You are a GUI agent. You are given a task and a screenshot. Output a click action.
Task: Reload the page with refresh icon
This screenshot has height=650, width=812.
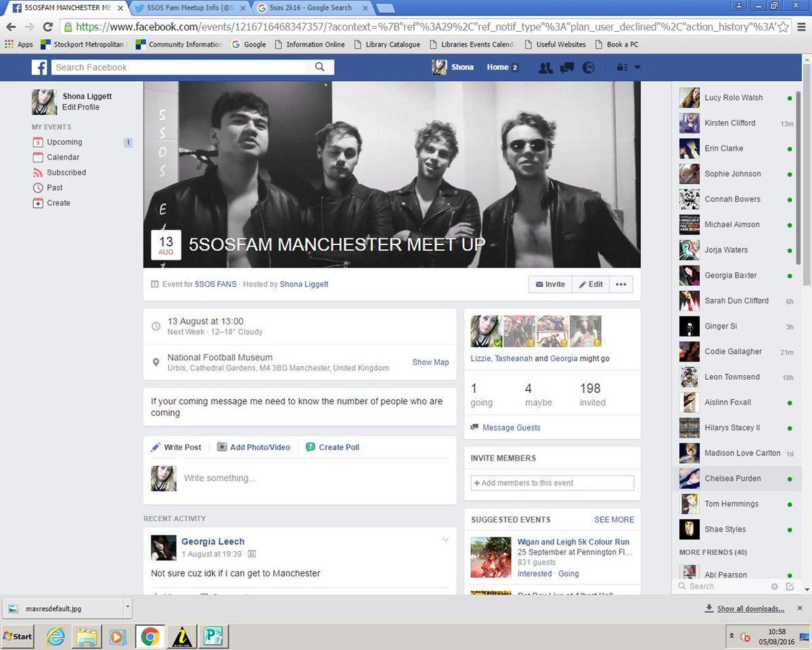point(48,27)
